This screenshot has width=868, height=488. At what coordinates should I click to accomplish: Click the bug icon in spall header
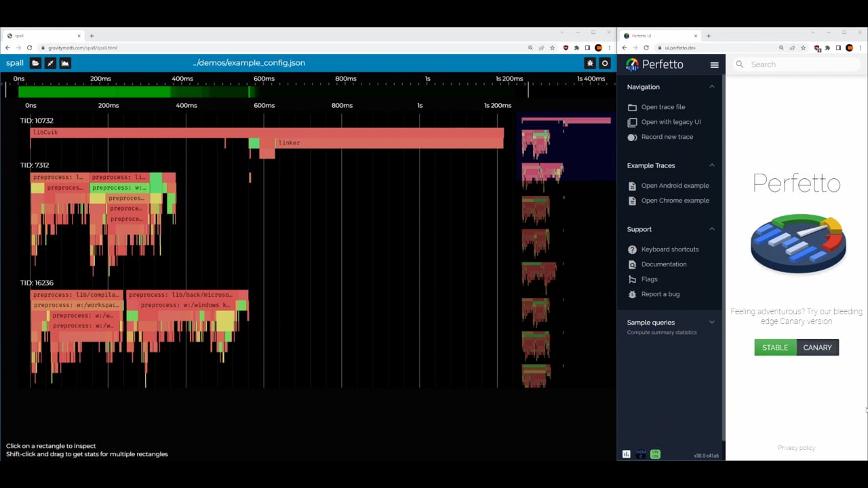(590, 63)
